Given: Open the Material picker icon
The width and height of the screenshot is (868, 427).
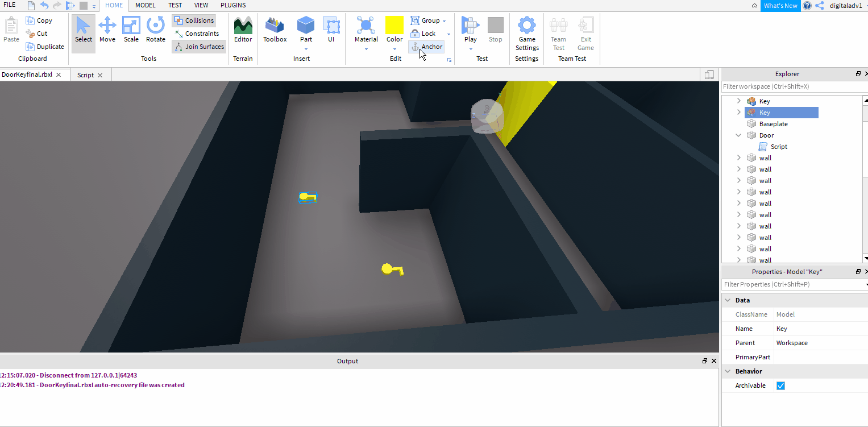Looking at the screenshot, I should point(366,25).
